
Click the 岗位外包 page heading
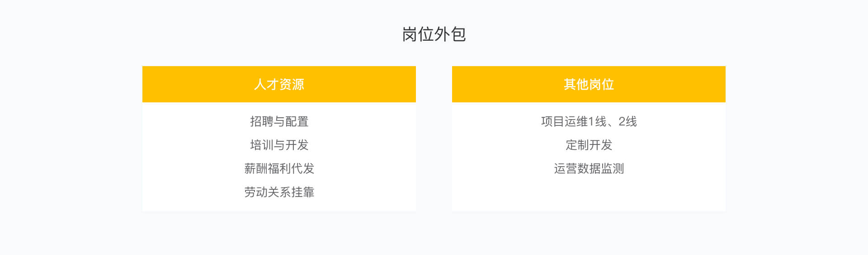tap(434, 34)
